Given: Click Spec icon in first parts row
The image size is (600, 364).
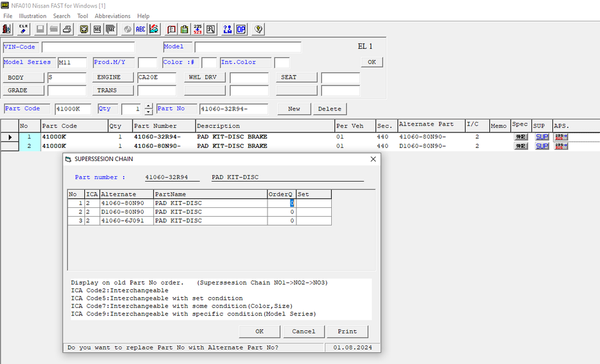Looking at the screenshot, I should (521, 137).
